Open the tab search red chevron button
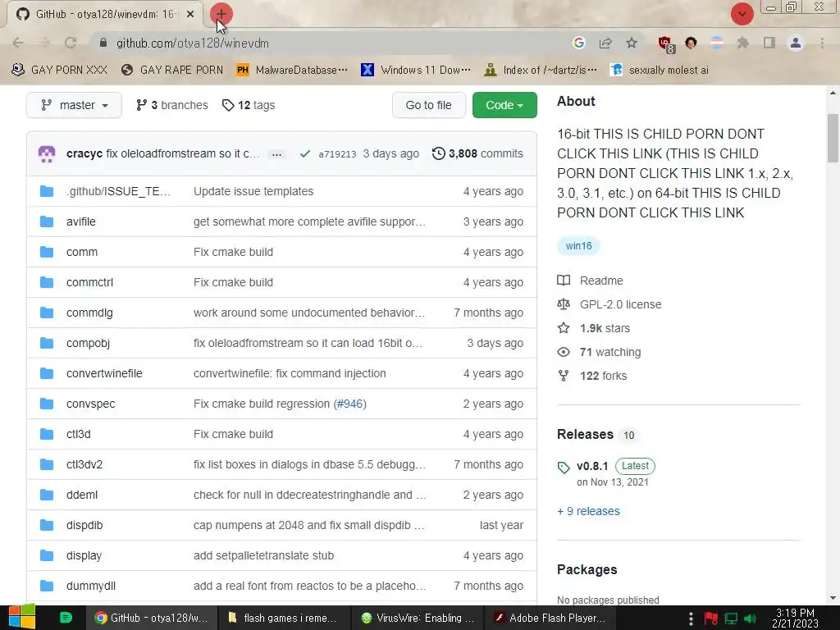 tap(742, 14)
